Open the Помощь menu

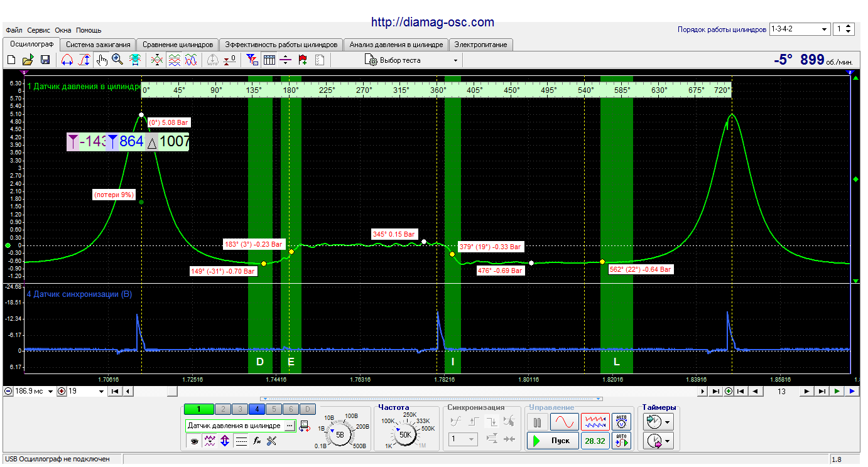click(x=89, y=30)
